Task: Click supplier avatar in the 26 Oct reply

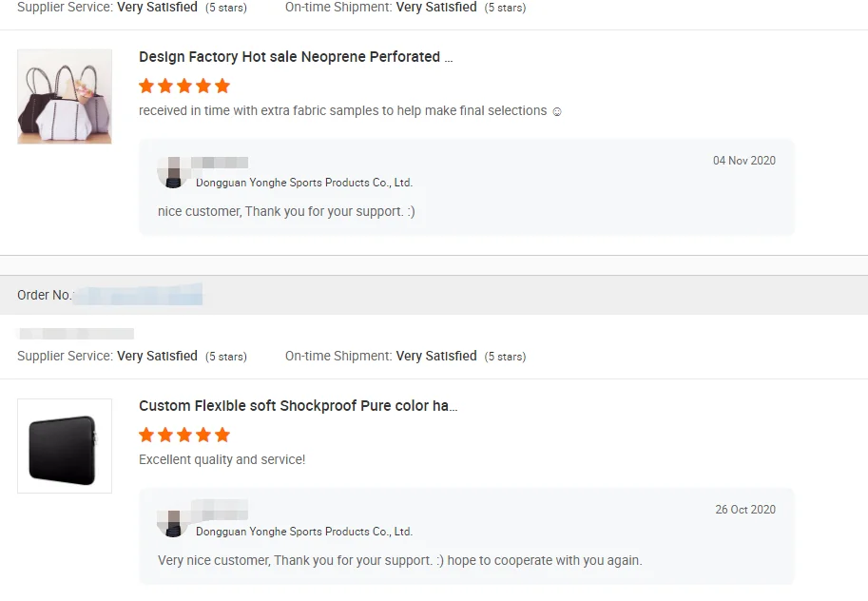Action: (173, 522)
